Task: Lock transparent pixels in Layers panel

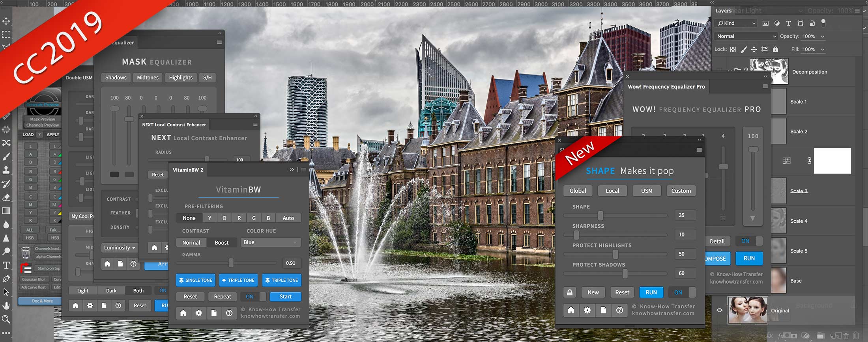Action: tap(733, 49)
